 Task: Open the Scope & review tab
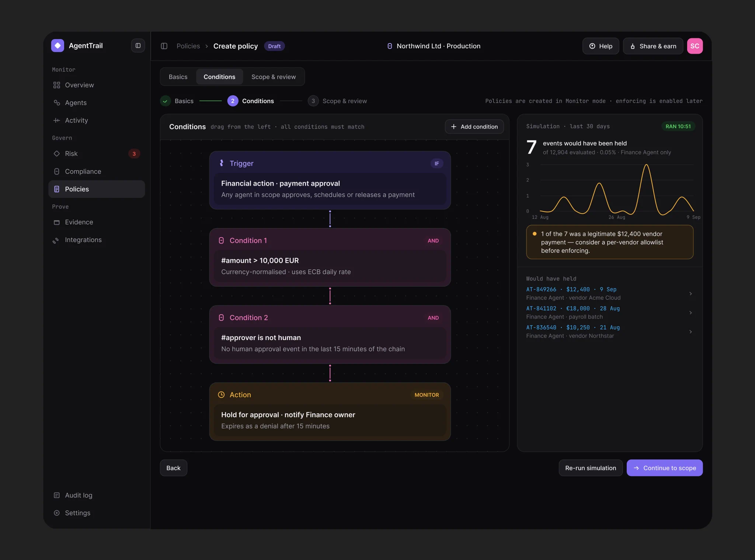click(x=274, y=77)
